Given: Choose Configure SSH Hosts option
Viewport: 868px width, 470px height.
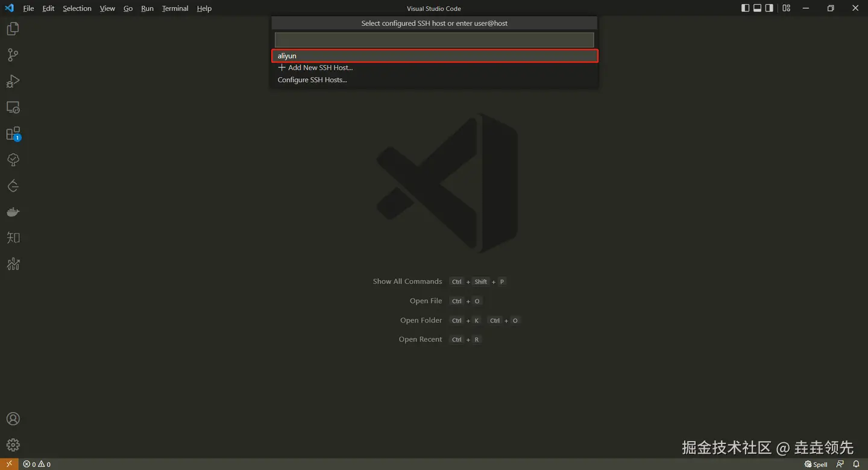Looking at the screenshot, I should [x=435, y=80].
